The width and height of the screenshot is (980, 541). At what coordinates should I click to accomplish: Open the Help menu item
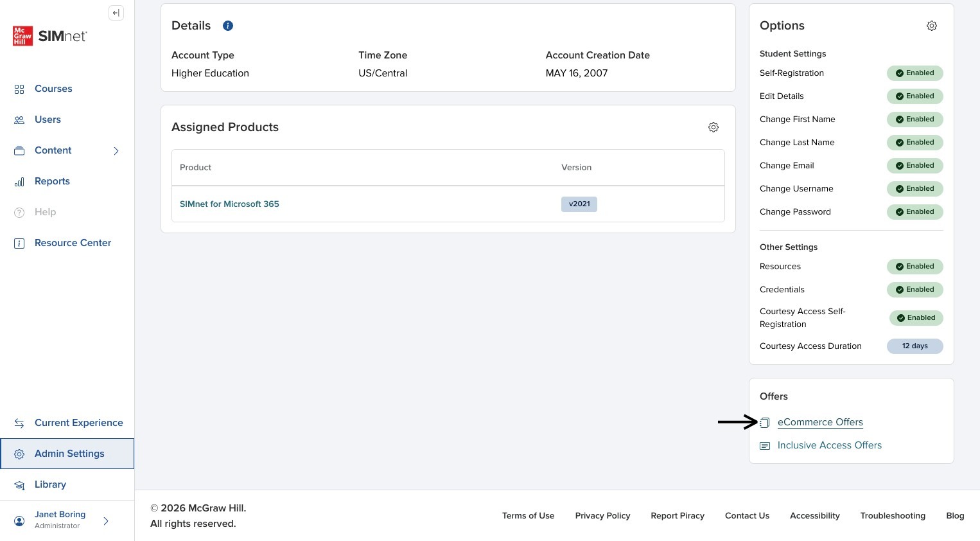click(x=67, y=212)
